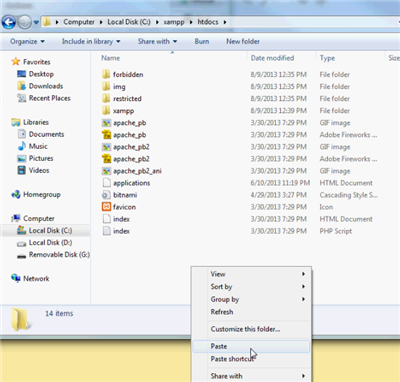Sort by the Type column header
The height and width of the screenshot is (382, 400).
click(327, 58)
